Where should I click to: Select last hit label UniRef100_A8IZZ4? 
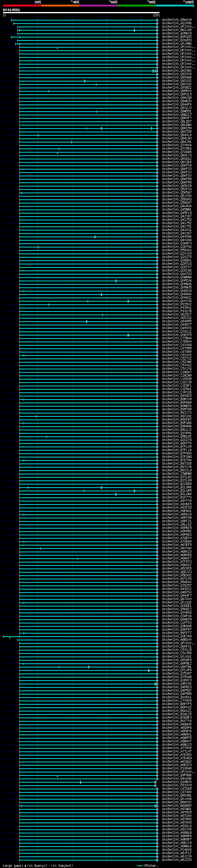click(x=177, y=860)
